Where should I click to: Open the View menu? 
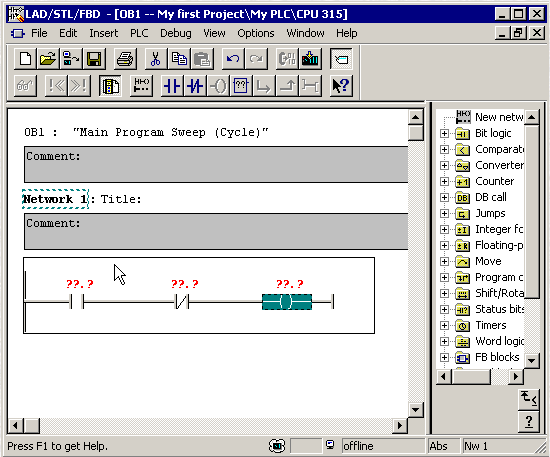click(x=214, y=33)
